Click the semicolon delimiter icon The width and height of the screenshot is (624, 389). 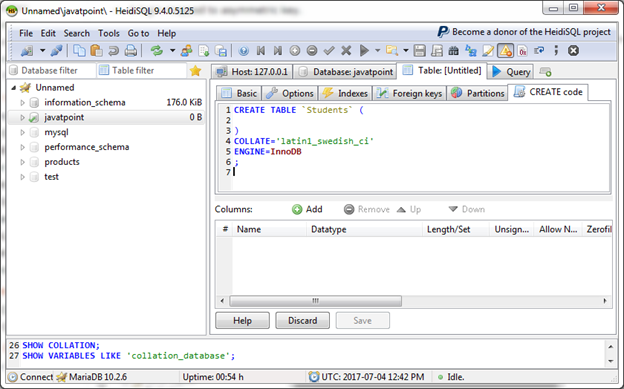(556, 51)
